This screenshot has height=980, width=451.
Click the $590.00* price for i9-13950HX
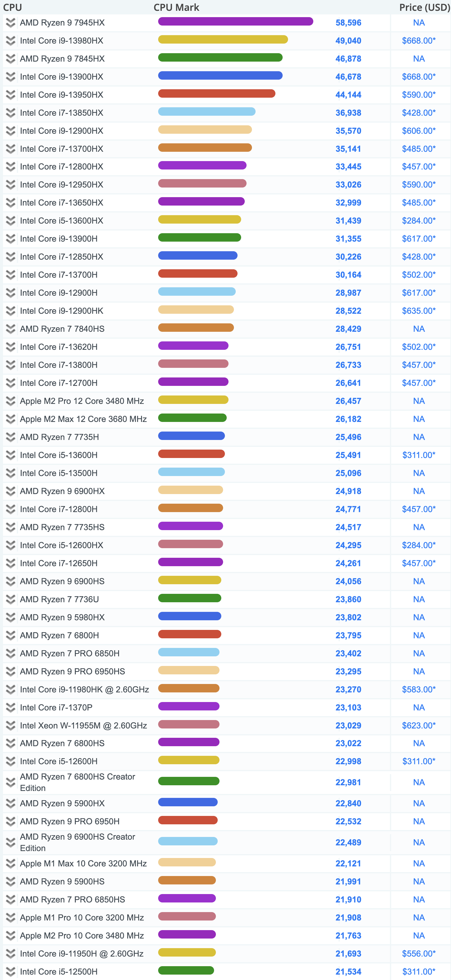point(419,95)
